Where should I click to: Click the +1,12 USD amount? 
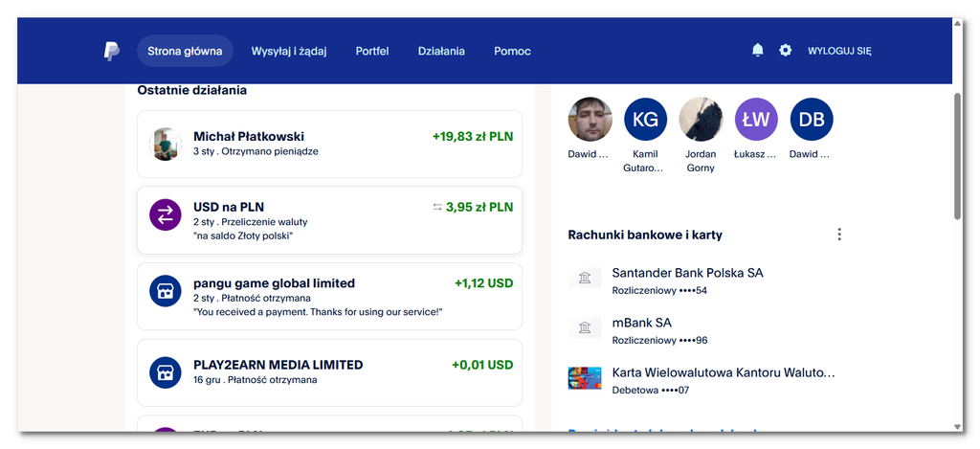(483, 283)
